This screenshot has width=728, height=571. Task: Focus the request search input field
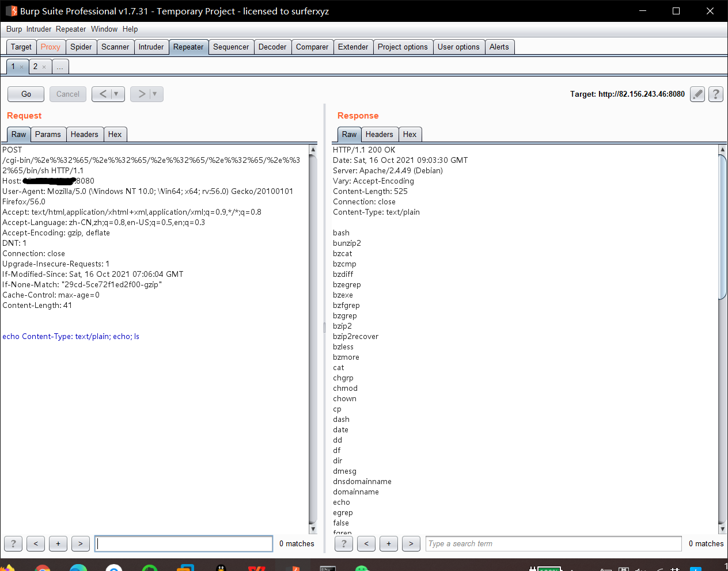(184, 543)
